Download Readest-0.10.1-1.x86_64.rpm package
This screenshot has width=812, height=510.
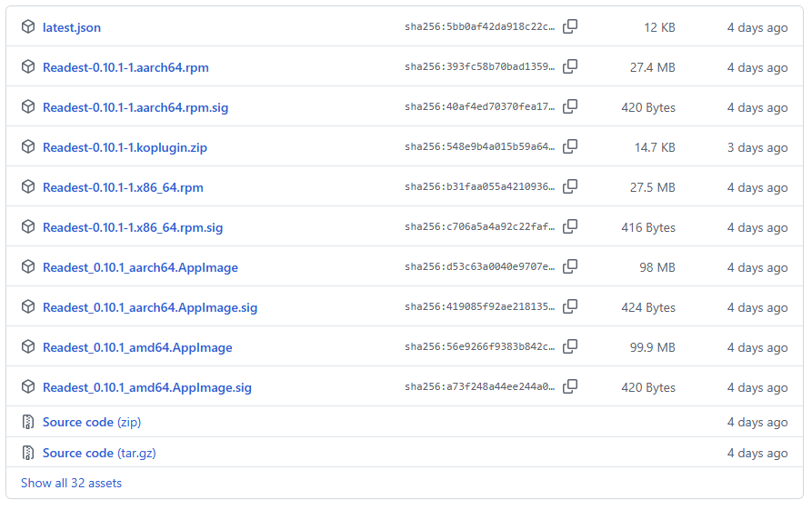coord(123,187)
